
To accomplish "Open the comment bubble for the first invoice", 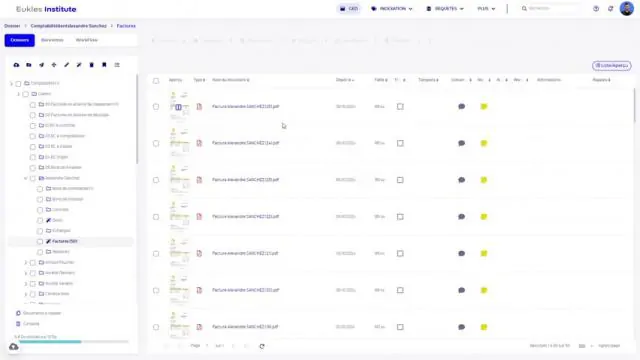I will click(x=461, y=107).
